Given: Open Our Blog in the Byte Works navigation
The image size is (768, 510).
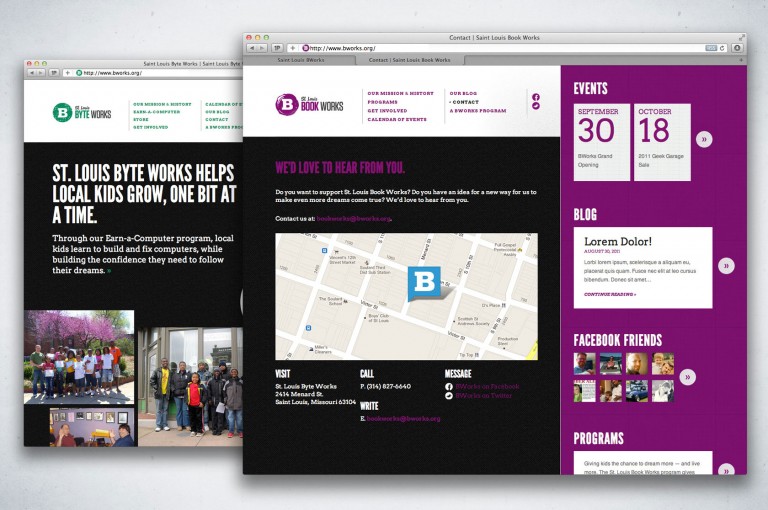Looking at the screenshot, I should click(217, 112).
